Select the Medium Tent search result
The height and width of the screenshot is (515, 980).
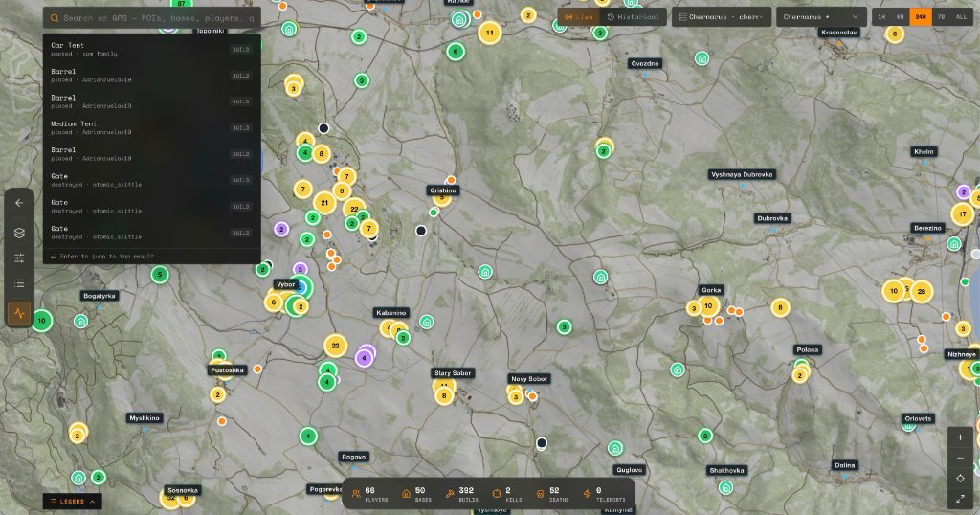152,127
